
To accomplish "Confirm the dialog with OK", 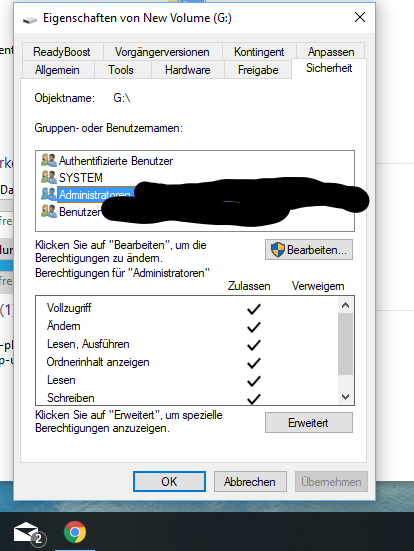I will pyautogui.click(x=169, y=481).
